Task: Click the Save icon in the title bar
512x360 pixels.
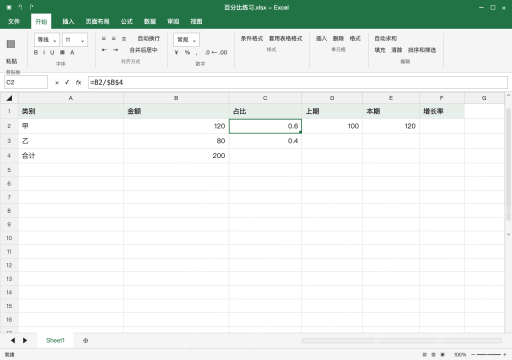Action: (9, 7)
